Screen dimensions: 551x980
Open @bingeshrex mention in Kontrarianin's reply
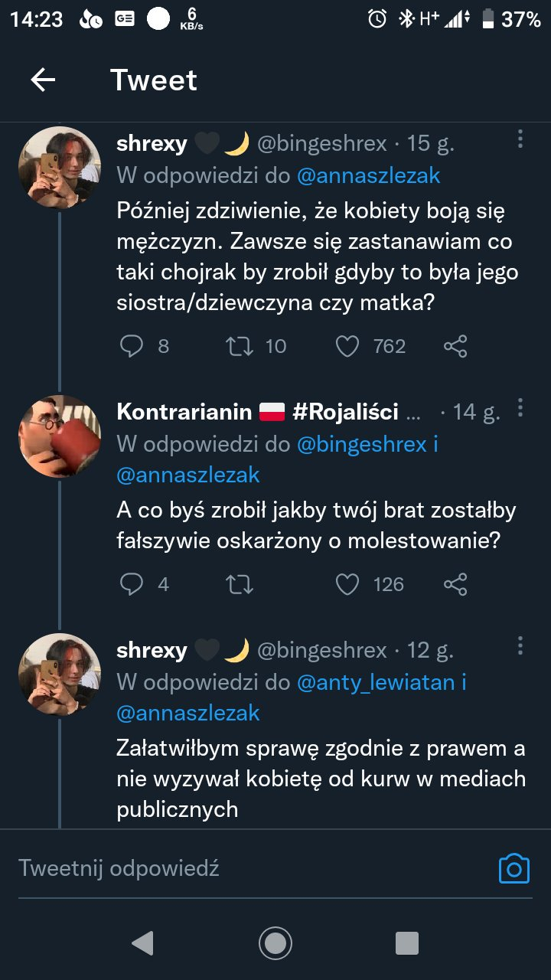click(x=360, y=443)
